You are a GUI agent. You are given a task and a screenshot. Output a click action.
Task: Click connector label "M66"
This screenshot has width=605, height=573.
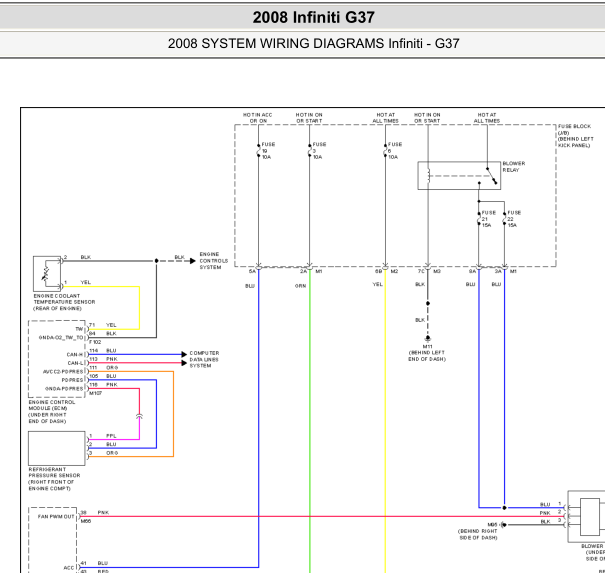86,521
